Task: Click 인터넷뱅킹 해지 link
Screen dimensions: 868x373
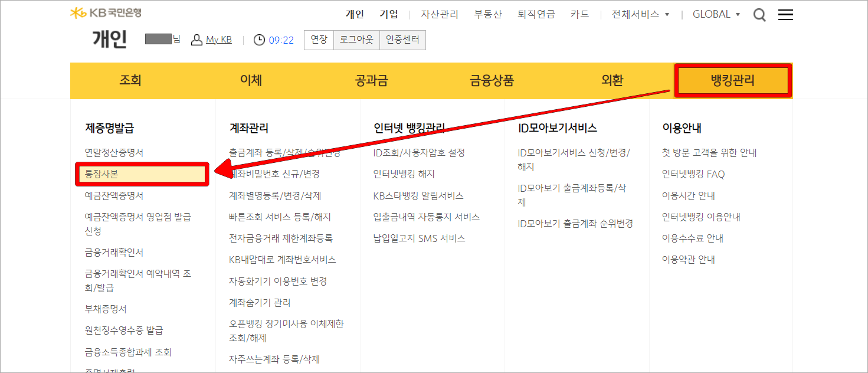Action: point(404,174)
